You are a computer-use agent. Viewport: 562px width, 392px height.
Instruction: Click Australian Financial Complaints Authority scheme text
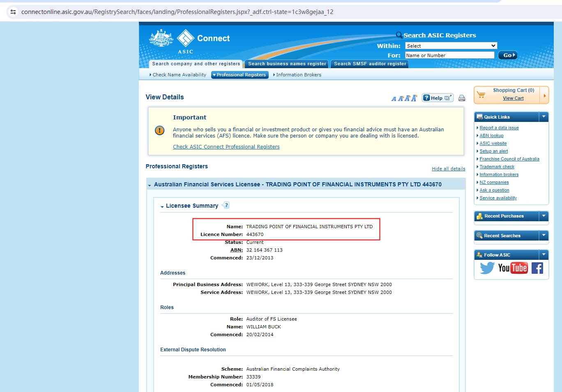(x=293, y=369)
